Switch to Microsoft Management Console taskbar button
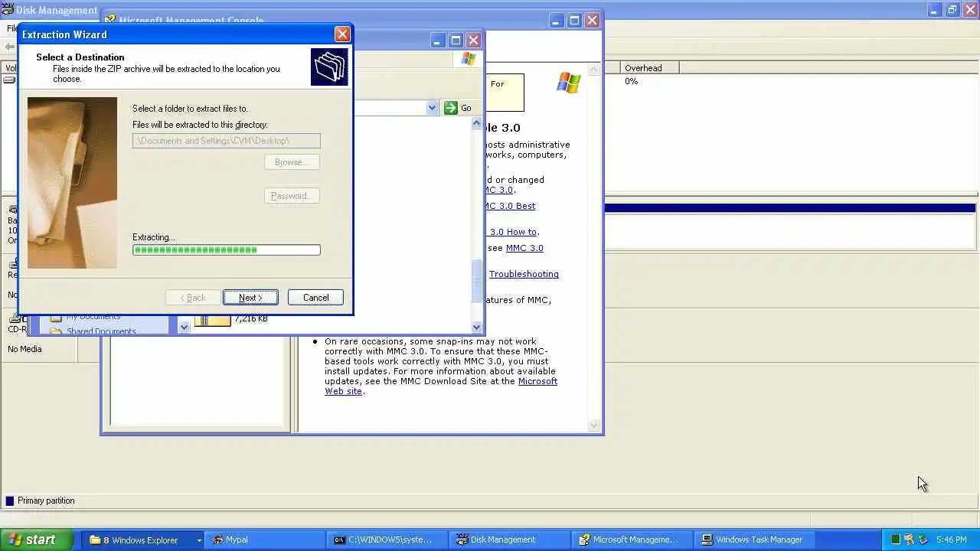The width and height of the screenshot is (980, 551). pos(632,540)
